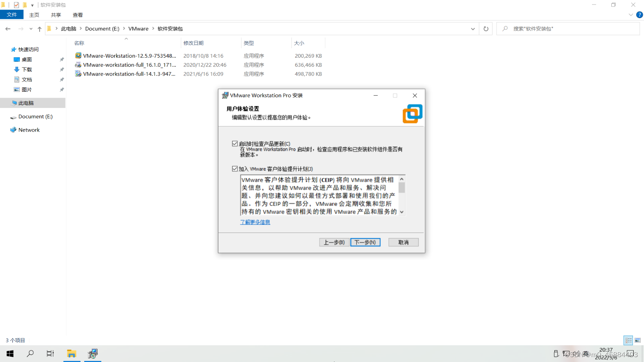Click Document (E:) breadcrumb segment
This screenshot has width=644, height=362.
pyautogui.click(x=102, y=29)
